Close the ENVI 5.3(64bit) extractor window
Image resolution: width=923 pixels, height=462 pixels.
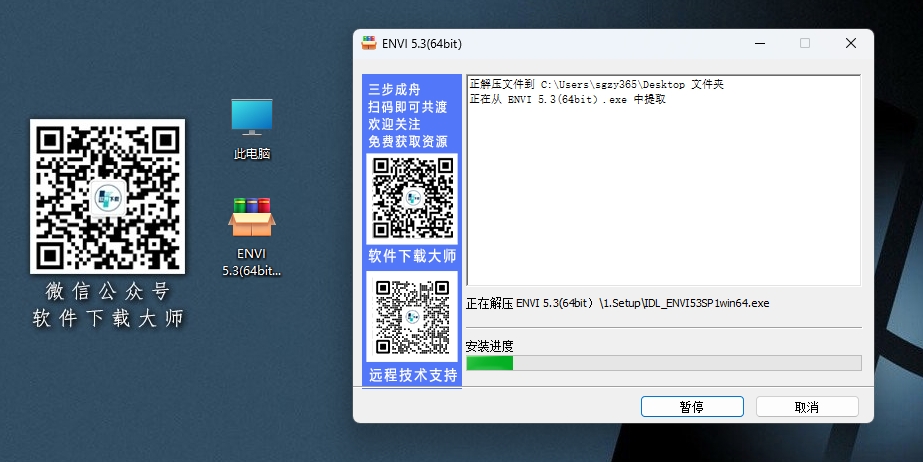[x=851, y=44]
